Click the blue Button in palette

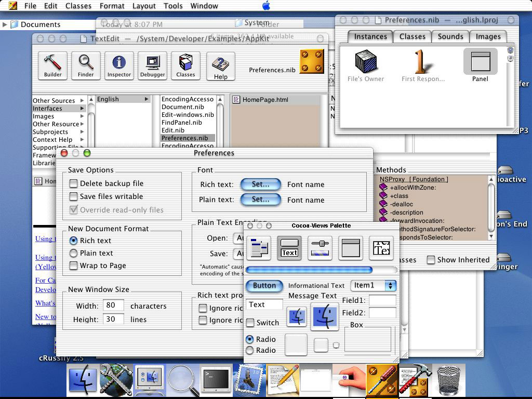point(264,286)
